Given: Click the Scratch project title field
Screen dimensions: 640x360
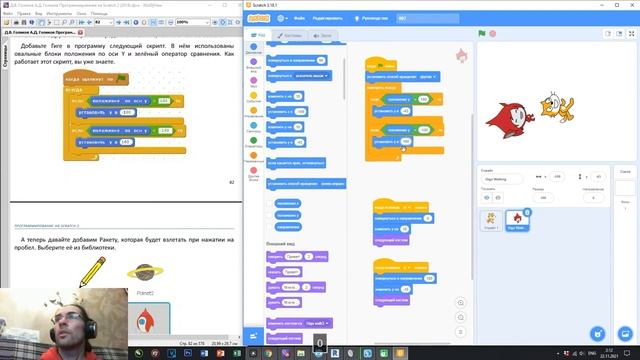Looking at the screenshot, I should 428,18.
